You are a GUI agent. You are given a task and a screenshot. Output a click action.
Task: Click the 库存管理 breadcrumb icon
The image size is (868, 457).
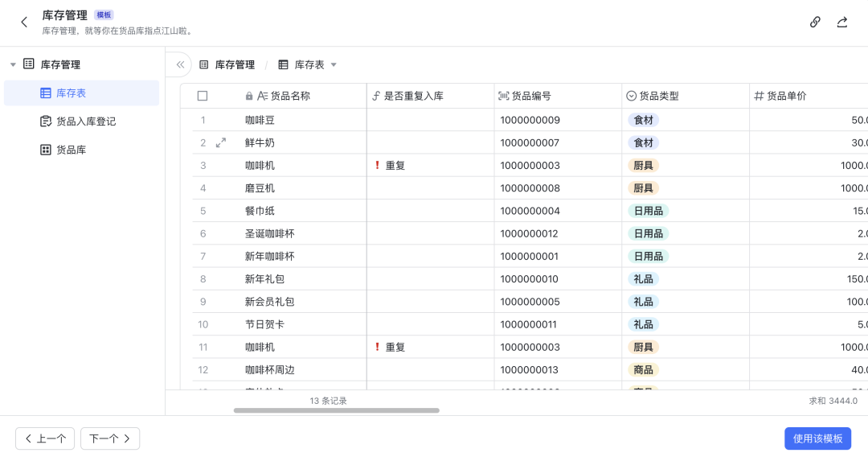coord(203,65)
